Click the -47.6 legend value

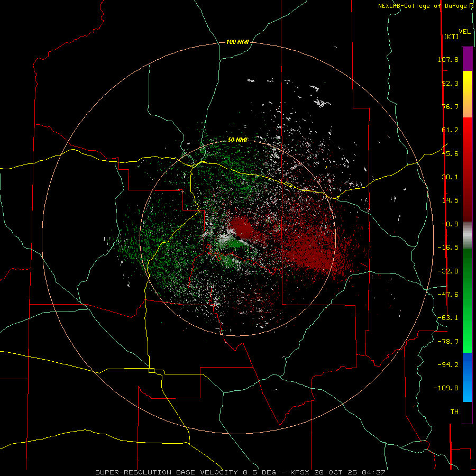(x=448, y=295)
